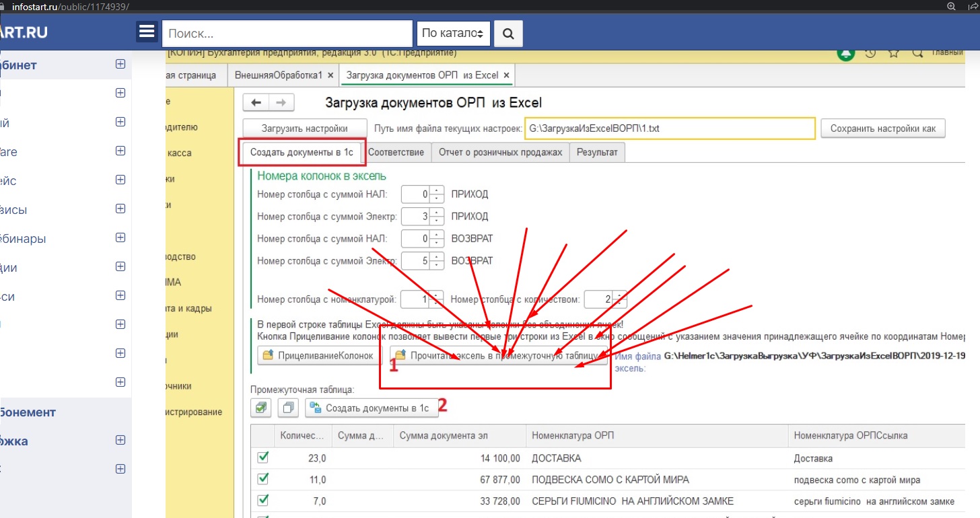Click the 14 100,00 amount cell
The height and width of the screenshot is (518, 980).
(x=460, y=458)
